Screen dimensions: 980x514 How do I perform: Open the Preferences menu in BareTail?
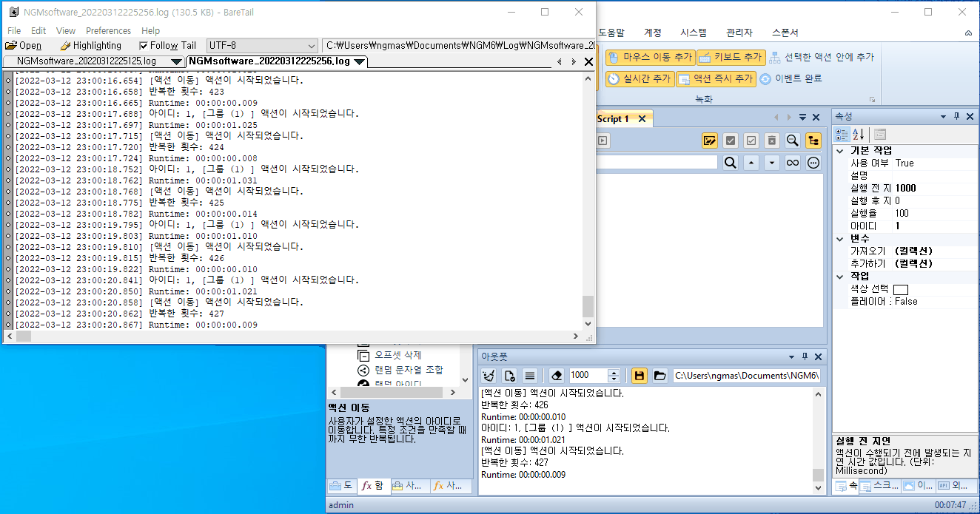click(108, 31)
